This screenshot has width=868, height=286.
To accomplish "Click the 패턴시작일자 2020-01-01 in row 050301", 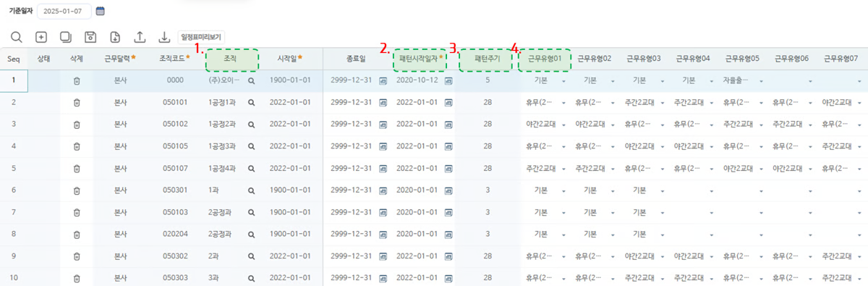I will click(417, 190).
